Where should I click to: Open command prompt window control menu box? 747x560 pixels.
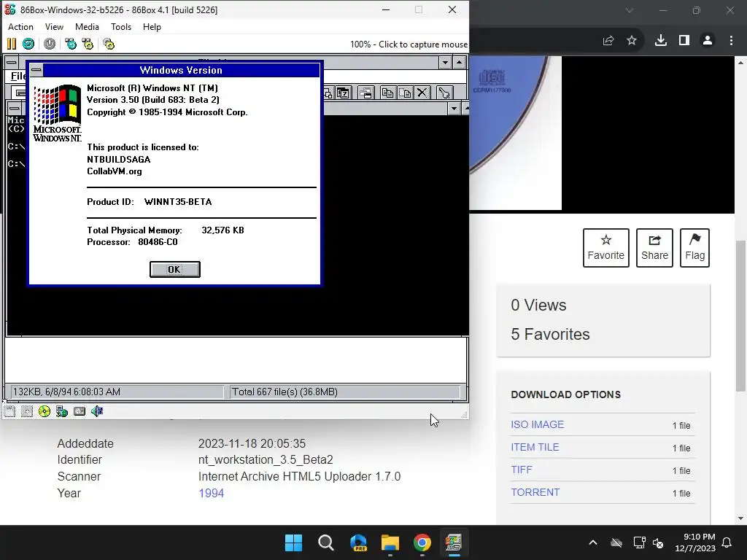[15, 109]
